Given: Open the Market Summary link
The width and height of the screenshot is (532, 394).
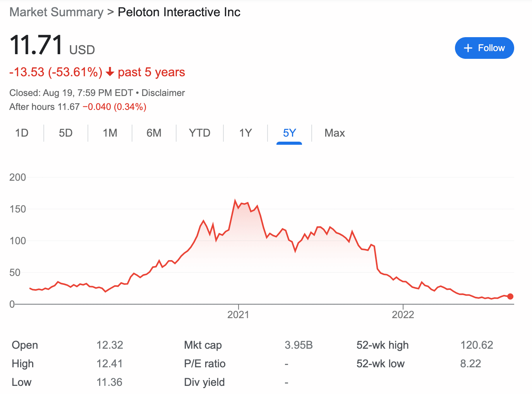Looking at the screenshot, I should (x=57, y=12).
